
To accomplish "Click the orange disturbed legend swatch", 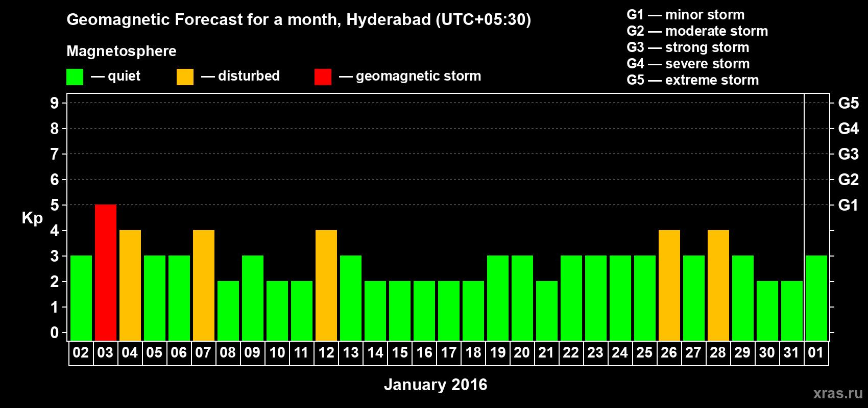I will click(185, 77).
